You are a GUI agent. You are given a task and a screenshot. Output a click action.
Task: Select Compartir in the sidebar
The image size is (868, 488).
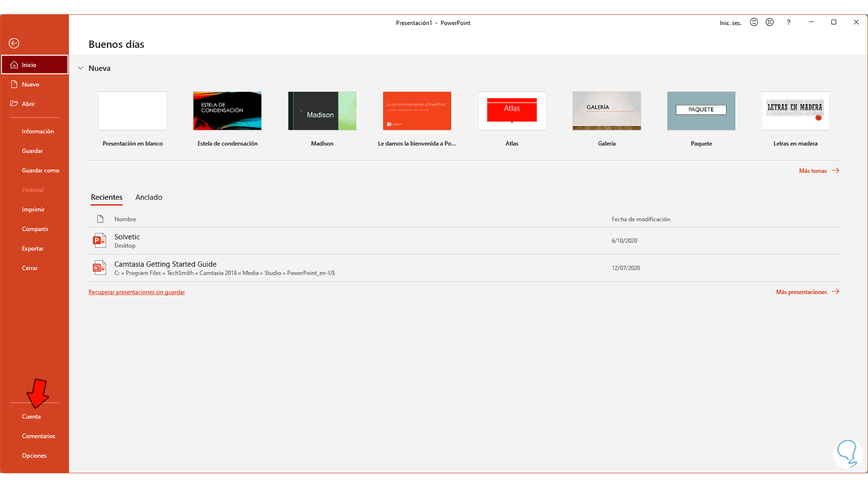35,229
